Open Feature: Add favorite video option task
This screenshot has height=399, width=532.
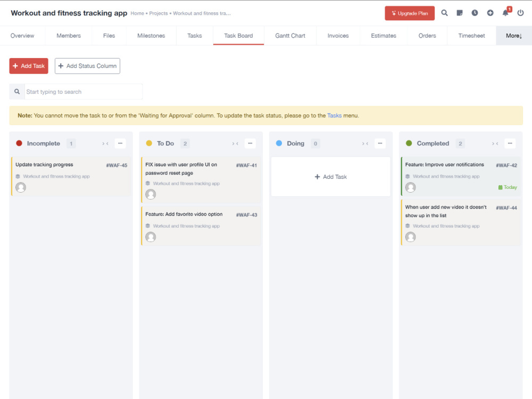point(184,214)
